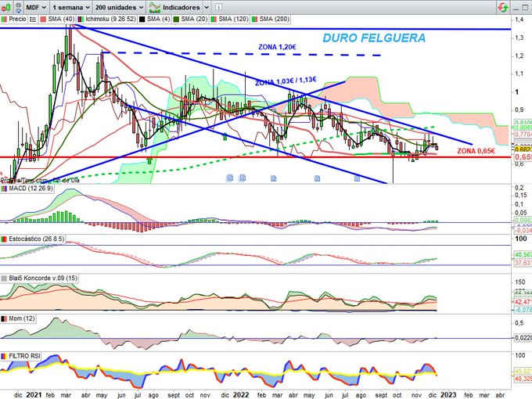Screen dimensions: 532x399
Task: Open SMA (200) indicator settings
Action: click(x=275, y=19)
